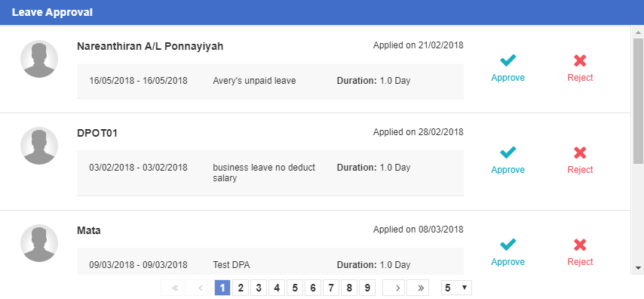Click the name Mata
The image size is (644, 299).
(x=89, y=231)
